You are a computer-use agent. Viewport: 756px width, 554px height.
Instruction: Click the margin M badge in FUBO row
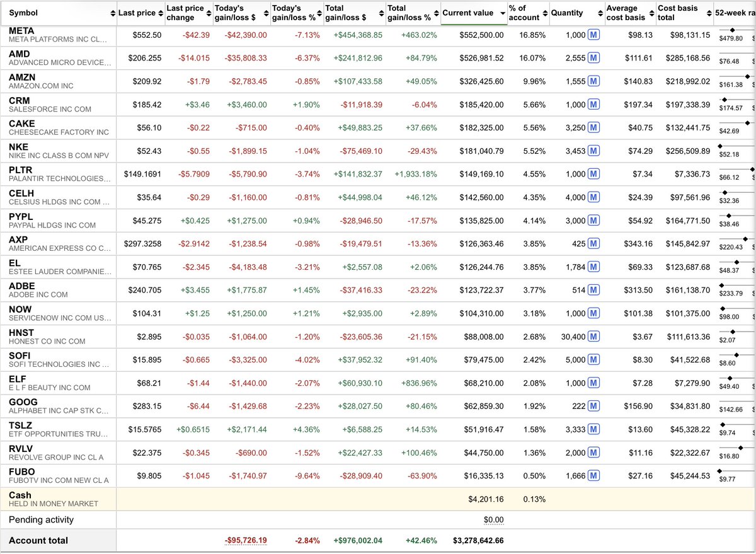tap(593, 476)
